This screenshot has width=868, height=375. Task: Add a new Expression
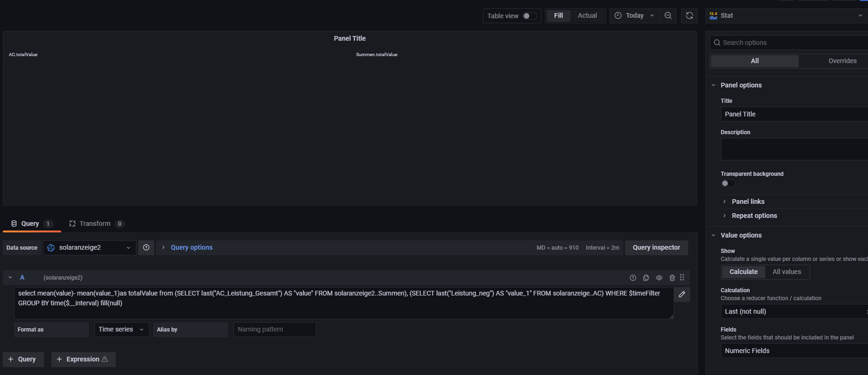(83, 359)
